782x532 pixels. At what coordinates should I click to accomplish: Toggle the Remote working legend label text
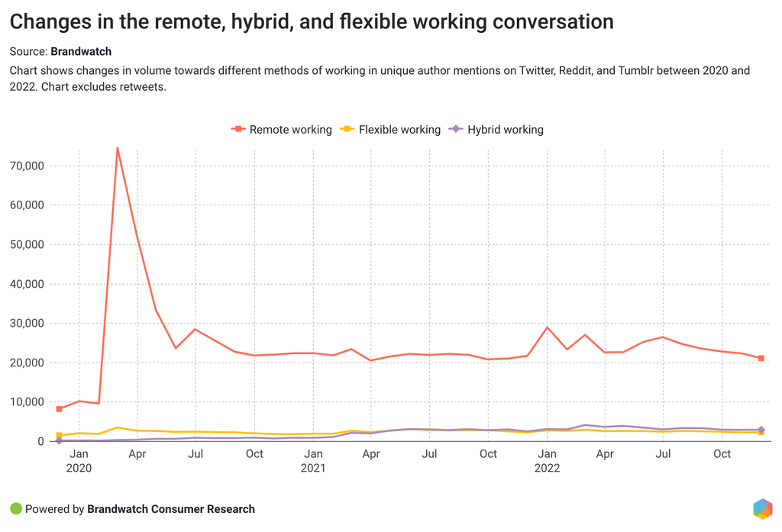coord(290,130)
